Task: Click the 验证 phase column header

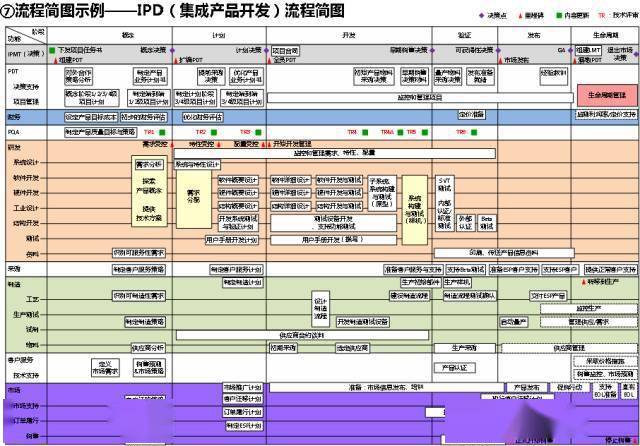Action: 464,36
